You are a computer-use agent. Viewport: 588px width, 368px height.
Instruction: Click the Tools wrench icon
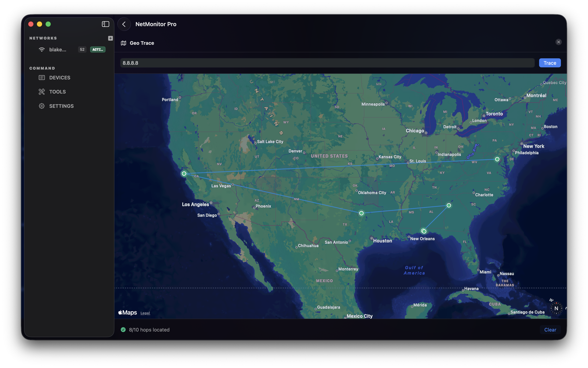pos(42,92)
